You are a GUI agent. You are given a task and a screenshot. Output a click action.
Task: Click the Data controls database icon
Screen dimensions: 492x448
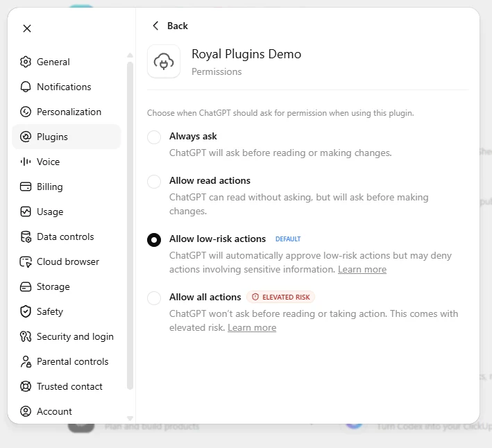coord(26,236)
